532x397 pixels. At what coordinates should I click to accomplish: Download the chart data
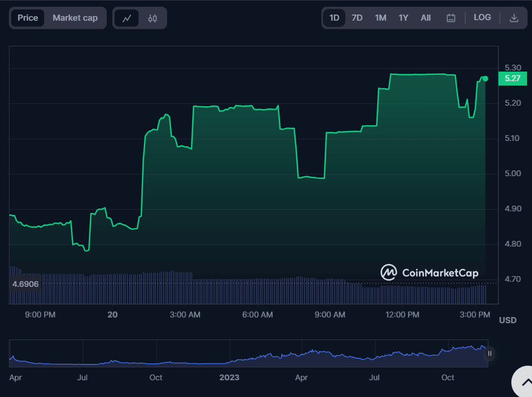click(514, 18)
